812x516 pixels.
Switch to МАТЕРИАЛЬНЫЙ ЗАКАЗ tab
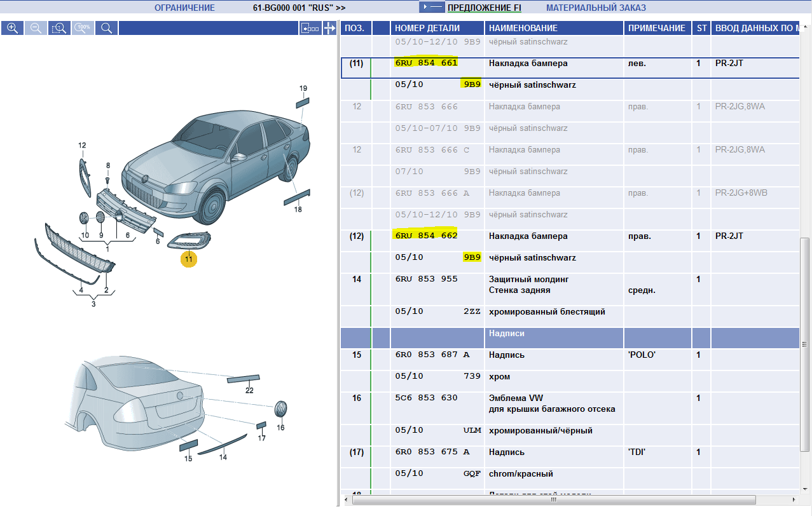click(x=596, y=8)
